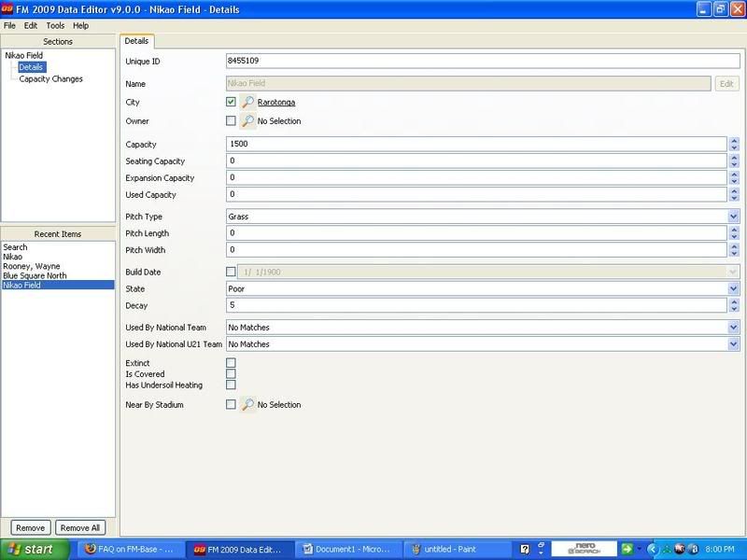Uncheck the City checkbox

(x=231, y=102)
